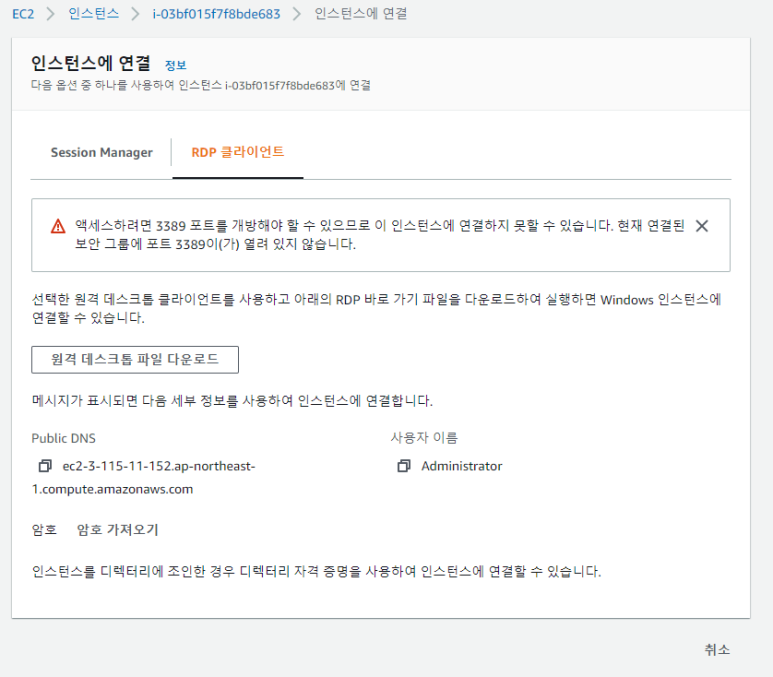Click the 1.compute.amazonaws.com text line
The height and width of the screenshot is (677, 773).
[x=112, y=489]
